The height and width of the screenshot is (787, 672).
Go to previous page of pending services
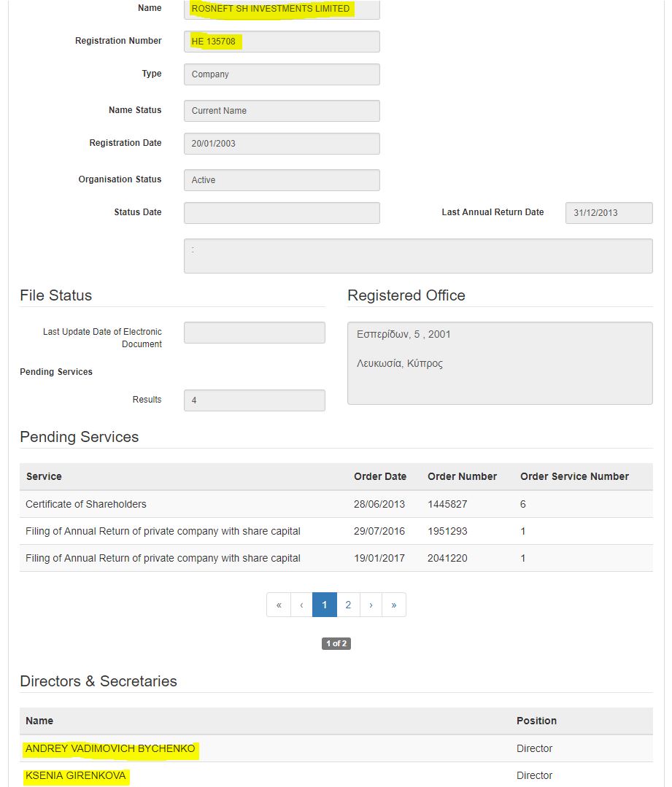click(x=301, y=605)
